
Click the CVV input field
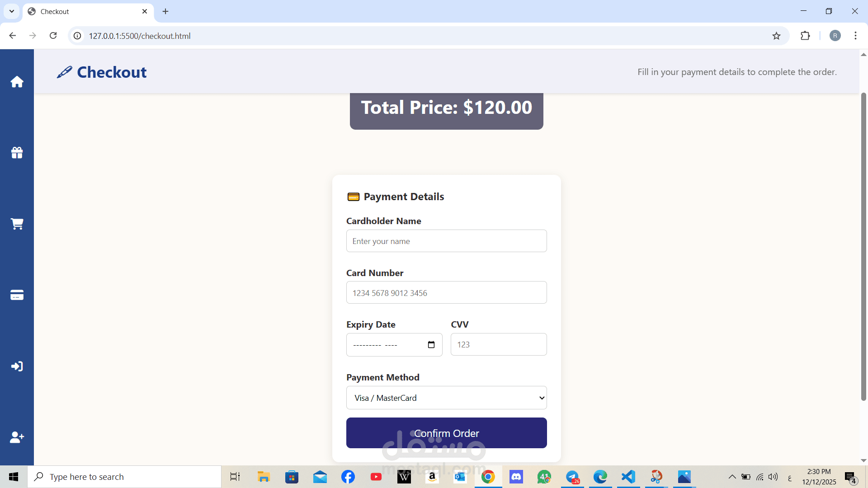(x=498, y=344)
